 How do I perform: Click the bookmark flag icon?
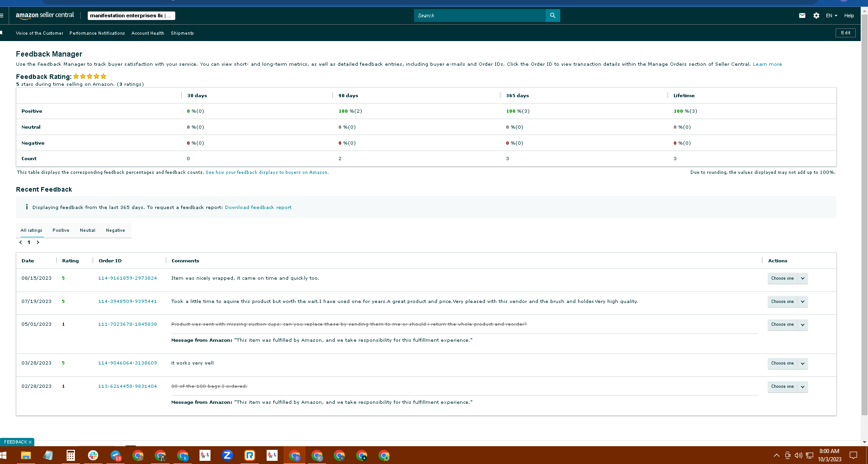[1, 33]
